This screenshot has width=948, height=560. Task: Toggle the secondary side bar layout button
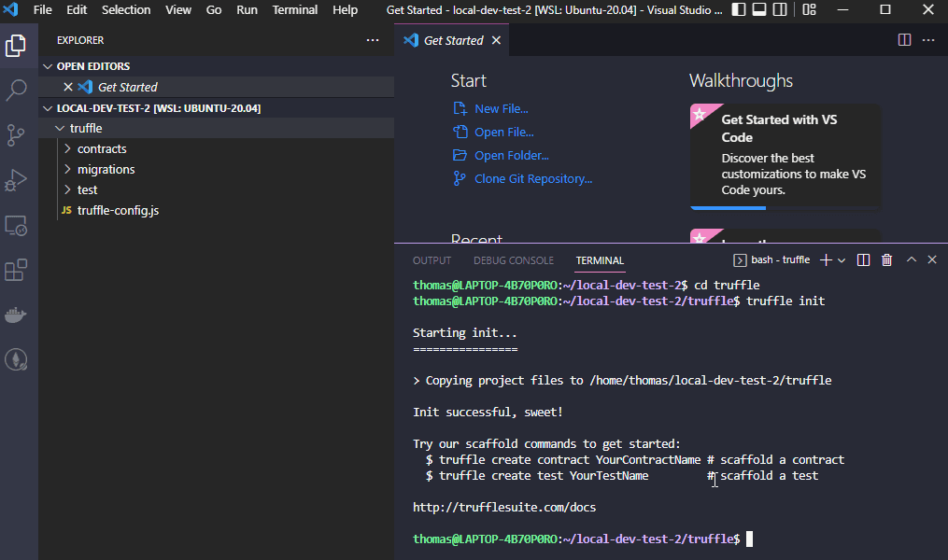click(x=781, y=9)
